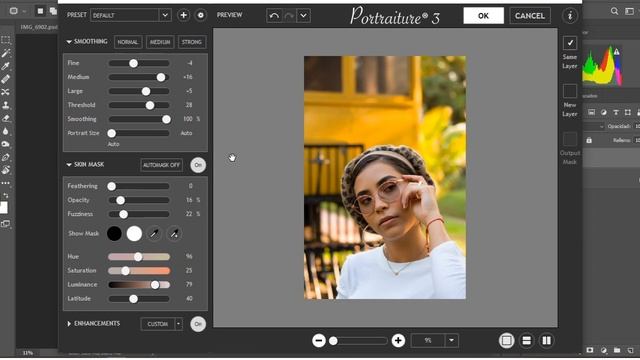640x360 pixels.
Task: Expand the Enhancements section
Action: 69,324
